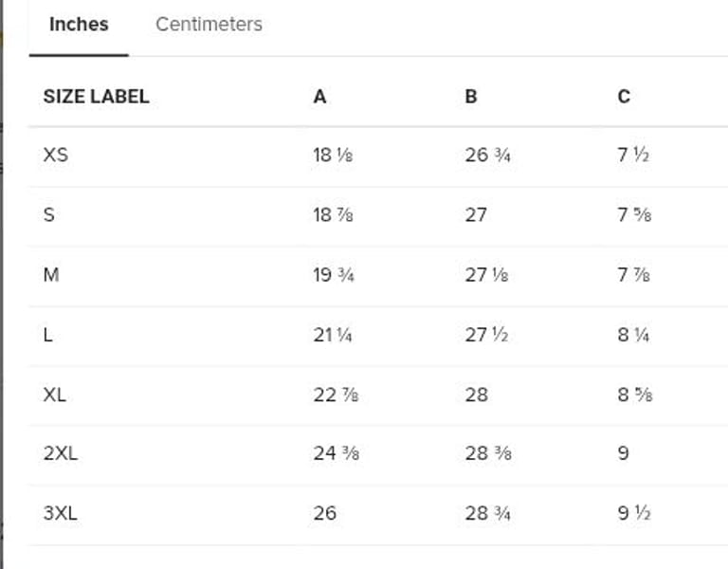Click the M size row label
Viewport: 728px width, 569px height.
[51, 275]
